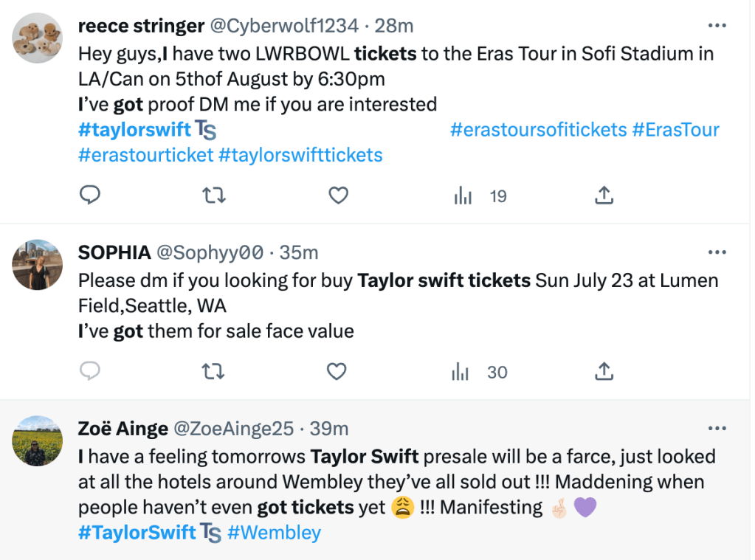Viewport: 755px width, 560px height.
Task: Click reece stringer's avatar image
Action: click(x=38, y=38)
